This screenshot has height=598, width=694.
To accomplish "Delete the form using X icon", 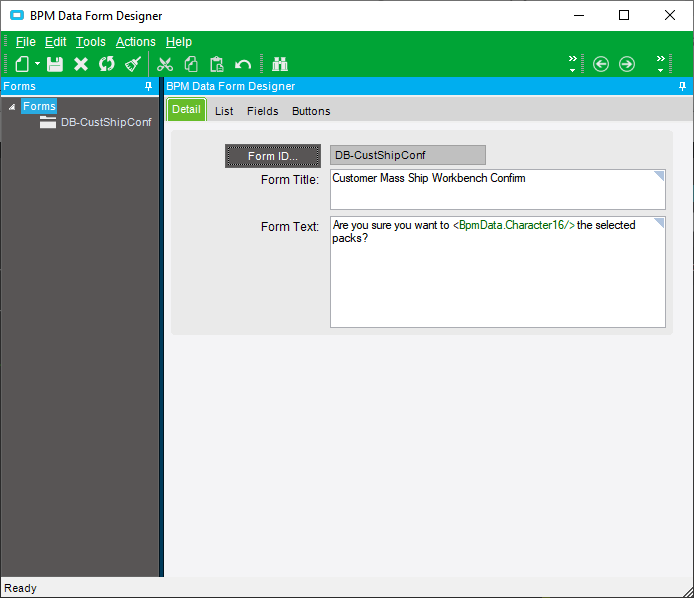I will pyautogui.click(x=81, y=64).
